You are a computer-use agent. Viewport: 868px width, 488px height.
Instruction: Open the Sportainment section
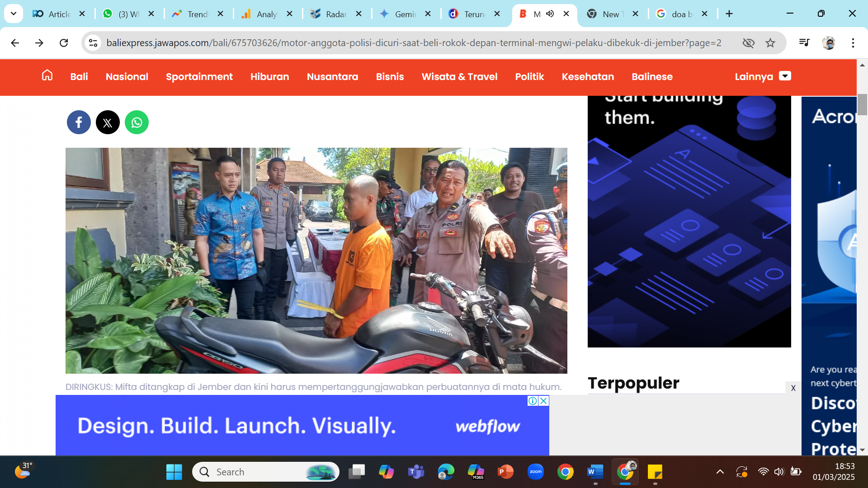[x=199, y=77]
